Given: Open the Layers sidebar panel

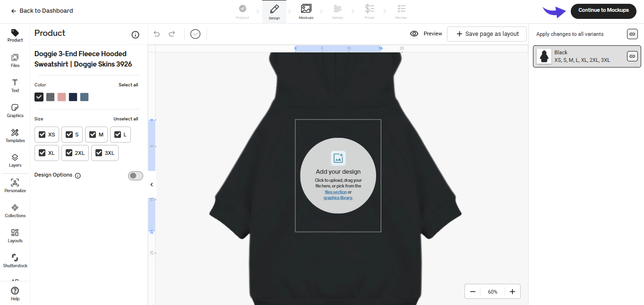Looking at the screenshot, I should point(15,161).
